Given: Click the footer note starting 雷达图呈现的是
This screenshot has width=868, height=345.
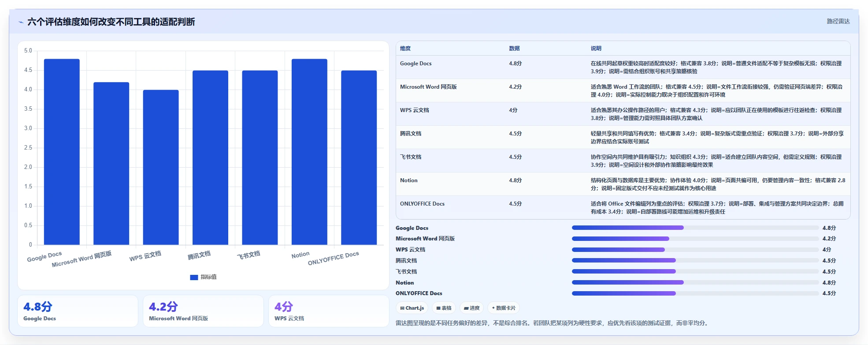Looking at the screenshot, I should point(553,323).
